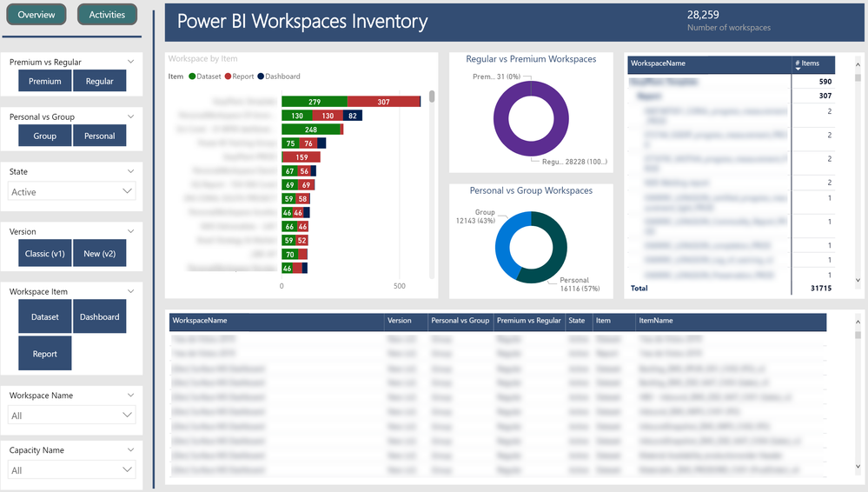This screenshot has height=492, width=868.
Task: Sort items table by WorkspaceName header
Action: pos(709,64)
